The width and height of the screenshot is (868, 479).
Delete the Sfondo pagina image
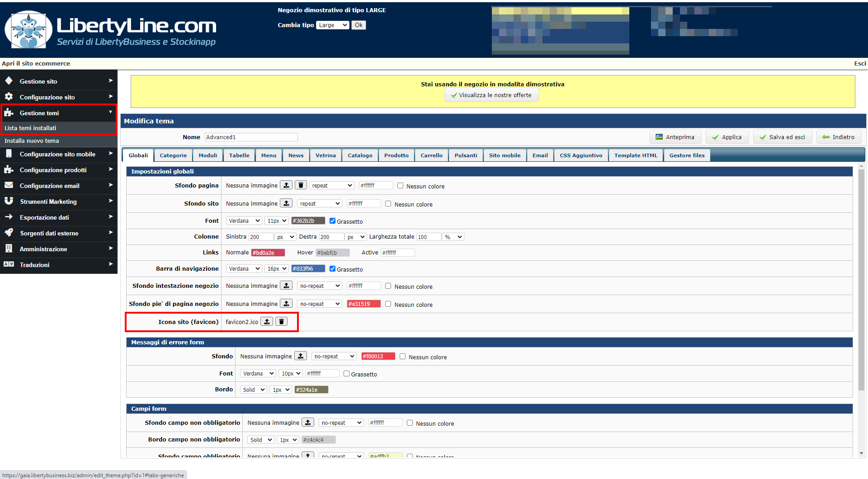301,185
